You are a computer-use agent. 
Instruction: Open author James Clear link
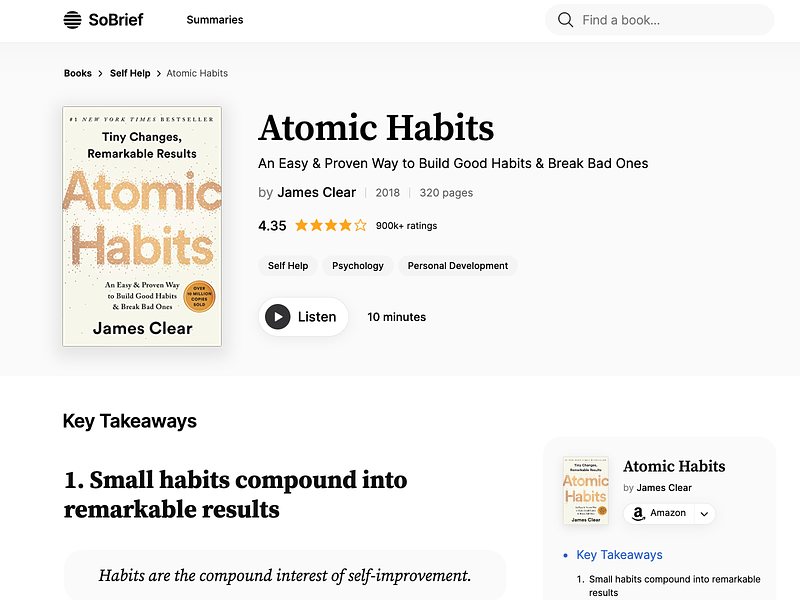(x=316, y=192)
